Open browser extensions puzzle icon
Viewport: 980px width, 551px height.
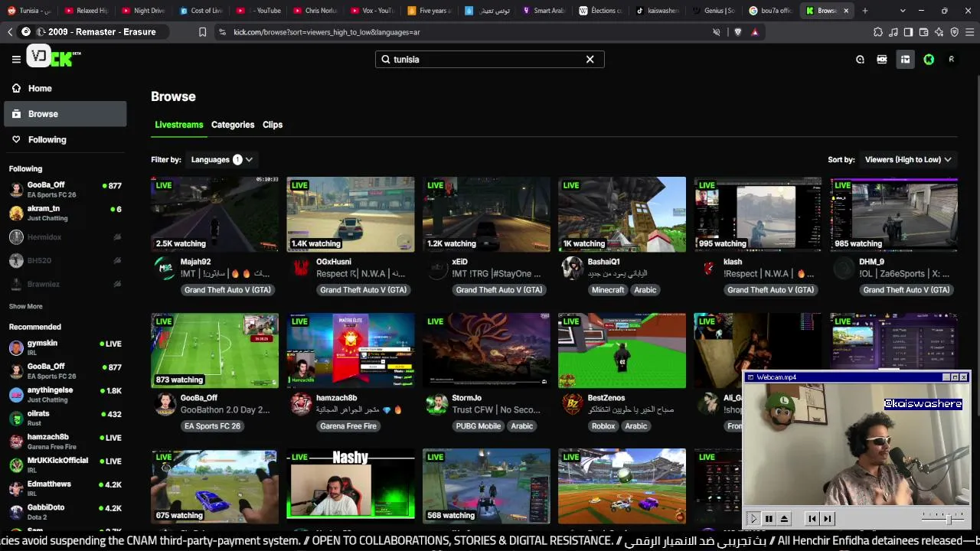(x=878, y=32)
